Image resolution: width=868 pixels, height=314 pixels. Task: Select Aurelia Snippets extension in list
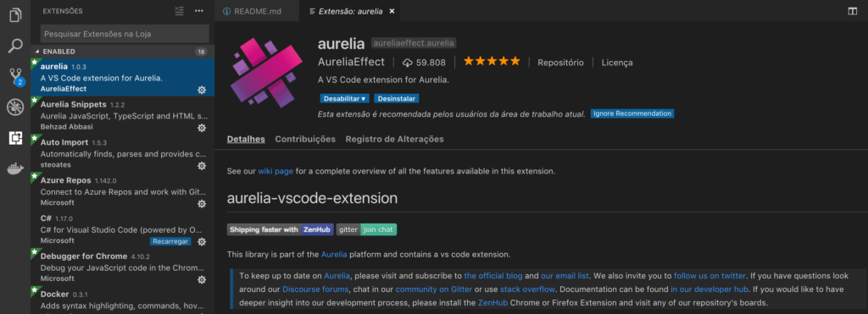click(x=123, y=116)
